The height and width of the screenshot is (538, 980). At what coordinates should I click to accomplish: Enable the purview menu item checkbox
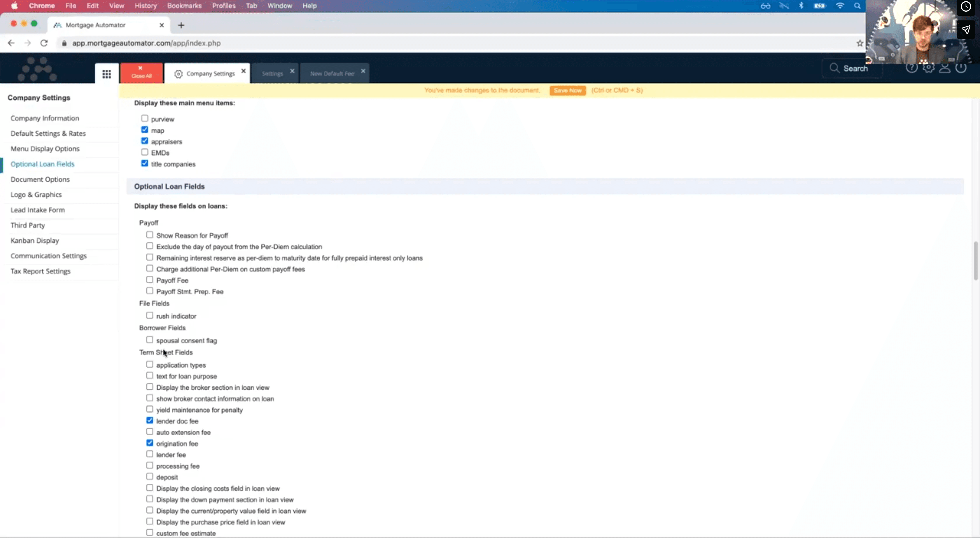click(x=145, y=119)
